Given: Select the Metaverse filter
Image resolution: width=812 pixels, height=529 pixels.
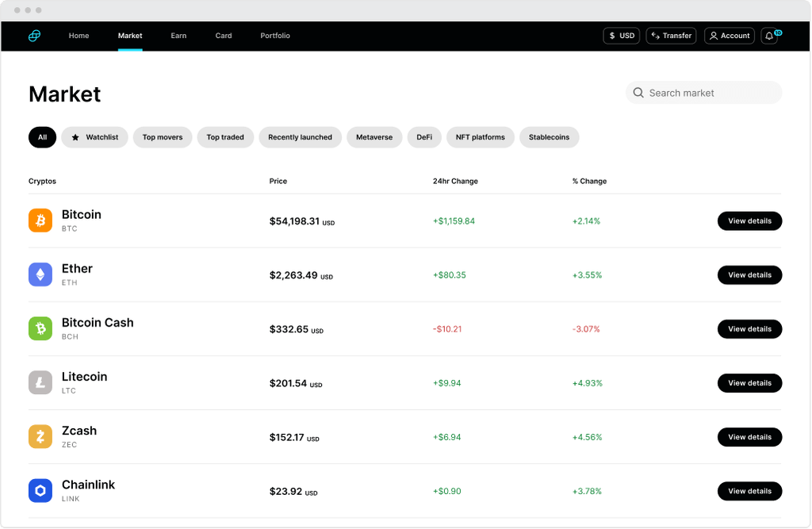Looking at the screenshot, I should tap(374, 137).
